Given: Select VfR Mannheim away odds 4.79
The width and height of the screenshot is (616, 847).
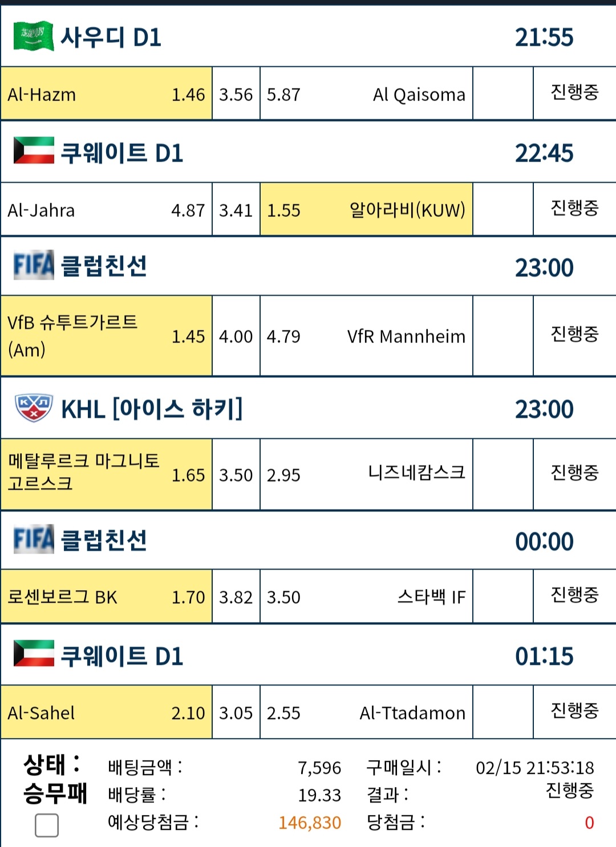Looking at the screenshot, I should click(x=366, y=336).
